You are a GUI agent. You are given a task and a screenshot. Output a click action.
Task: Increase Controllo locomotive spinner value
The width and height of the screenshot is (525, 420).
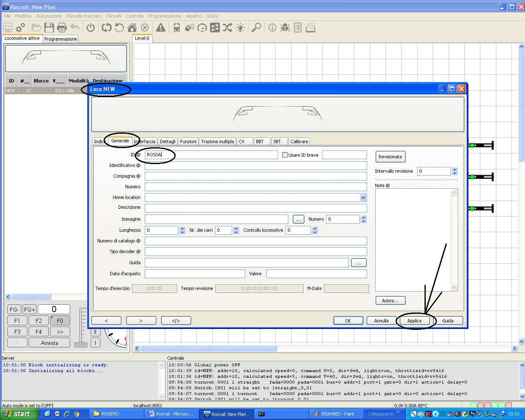click(x=315, y=228)
